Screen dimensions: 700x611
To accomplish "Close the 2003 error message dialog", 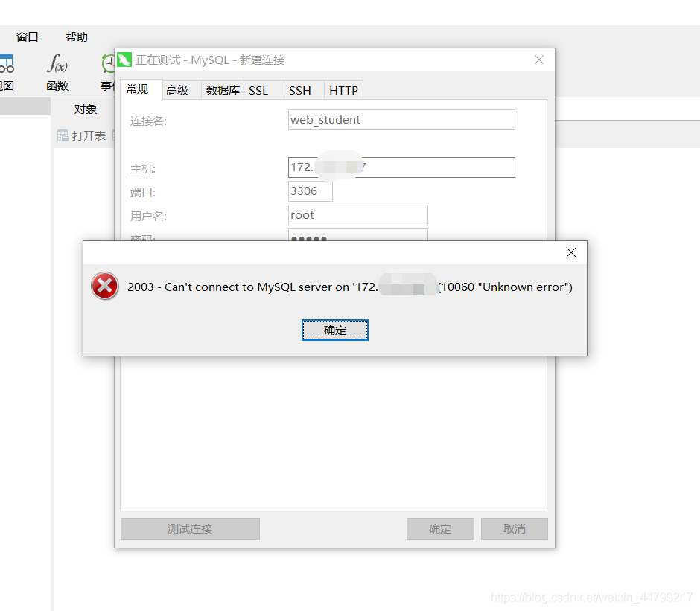I will [x=570, y=252].
